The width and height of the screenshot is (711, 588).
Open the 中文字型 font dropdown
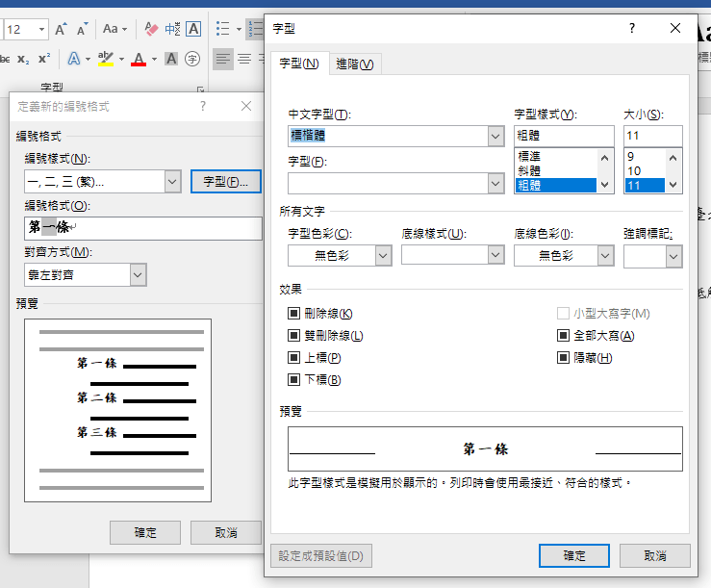tap(495, 137)
